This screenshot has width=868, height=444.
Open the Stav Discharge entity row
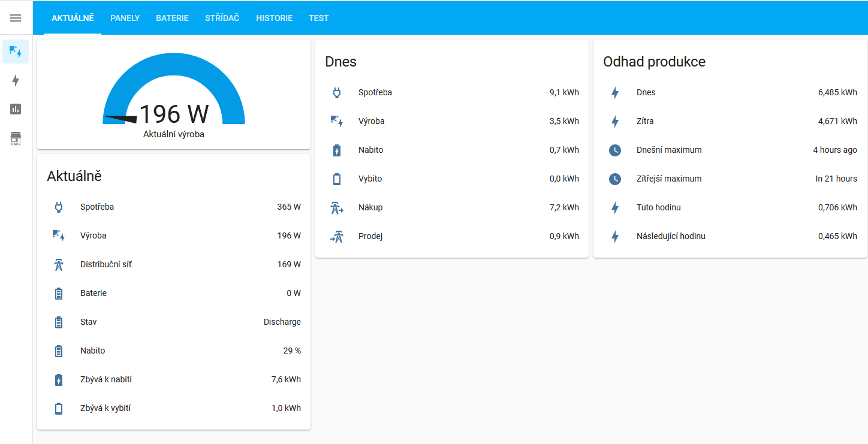pos(174,322)
